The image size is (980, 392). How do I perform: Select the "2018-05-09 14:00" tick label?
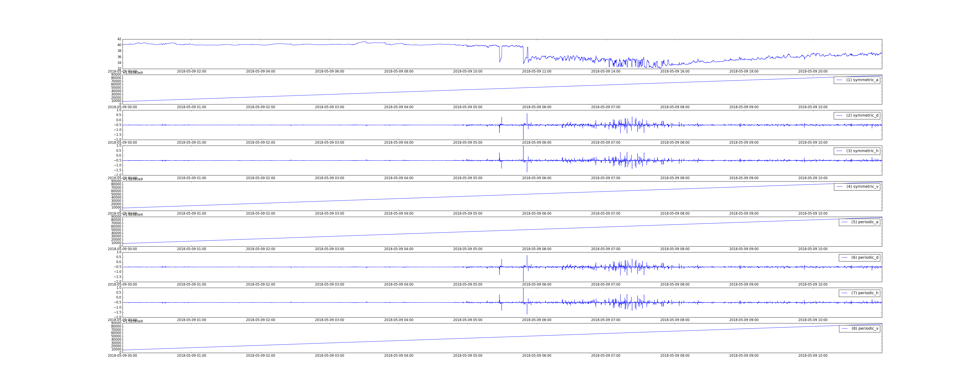click(606, 72)
